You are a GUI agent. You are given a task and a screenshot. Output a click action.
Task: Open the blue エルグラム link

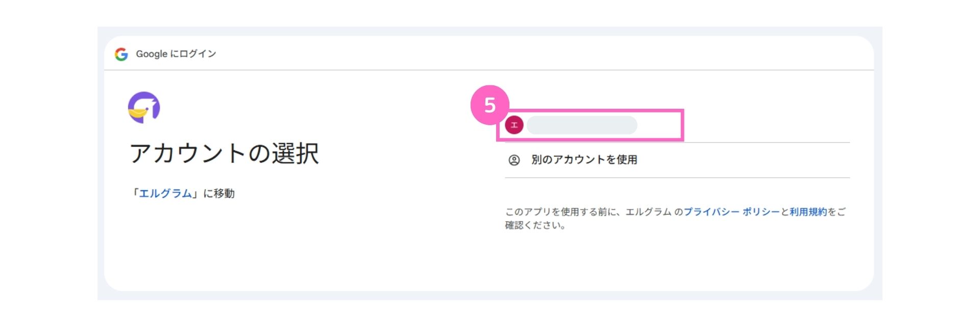tap(165, 194)
